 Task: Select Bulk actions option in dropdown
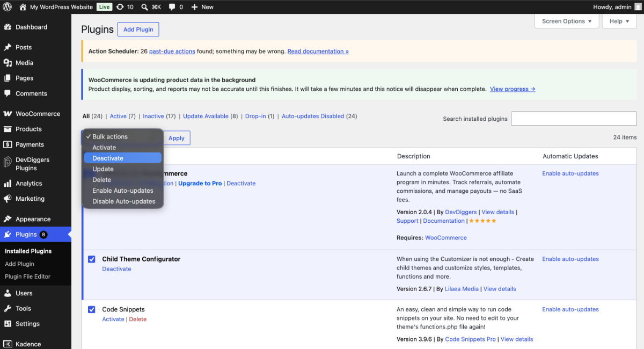[123, 137]
